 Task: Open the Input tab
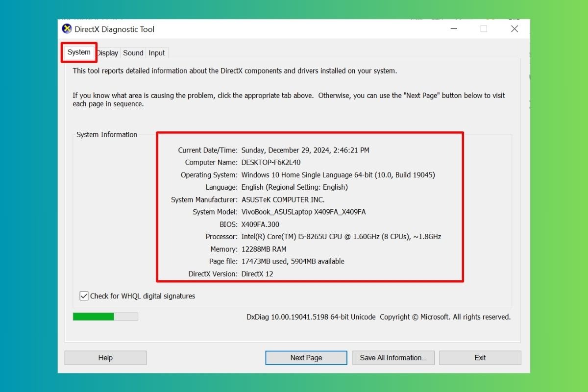pos(157,53)
